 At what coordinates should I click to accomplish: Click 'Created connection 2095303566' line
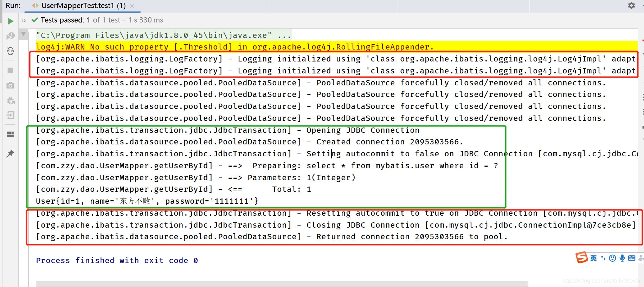pyautogui.click(x=250, y=142)
